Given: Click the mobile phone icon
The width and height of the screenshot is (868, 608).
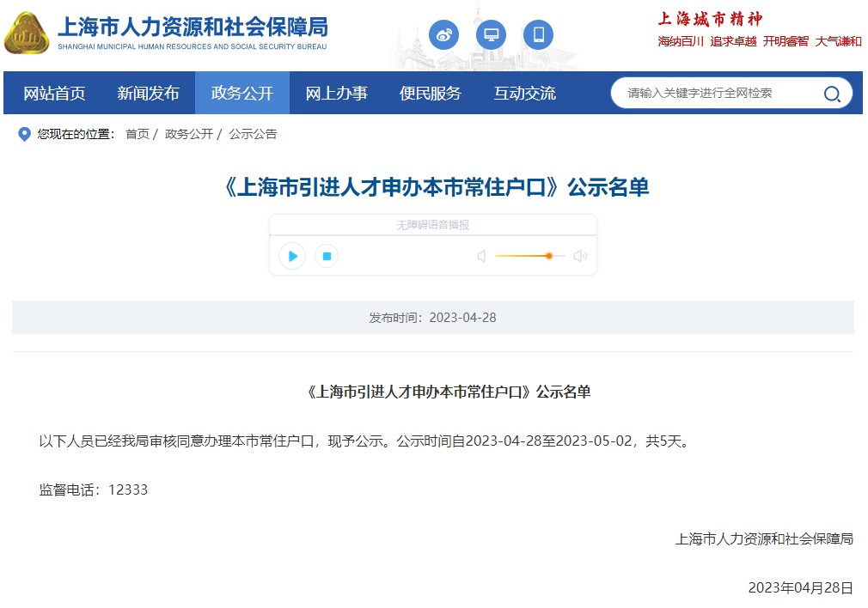Looking at the screenshot, I should [538, 35].
